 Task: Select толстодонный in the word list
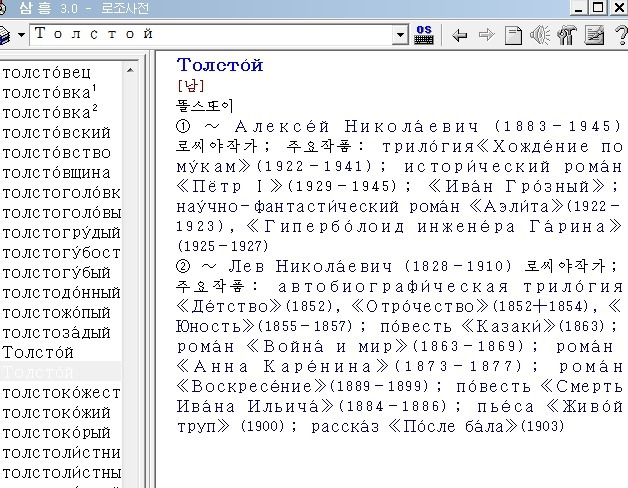click(x=61, y=293)
